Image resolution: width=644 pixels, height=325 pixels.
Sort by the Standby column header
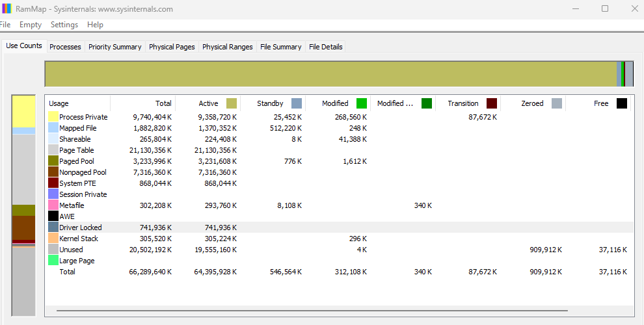(x=270, y=103)
